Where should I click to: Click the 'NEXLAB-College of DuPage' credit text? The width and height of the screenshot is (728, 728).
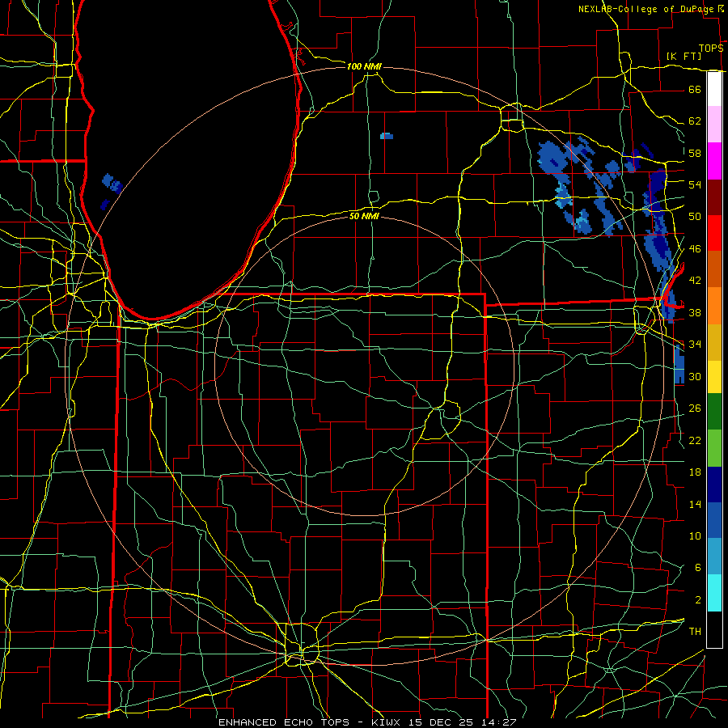tap(645, 9)
